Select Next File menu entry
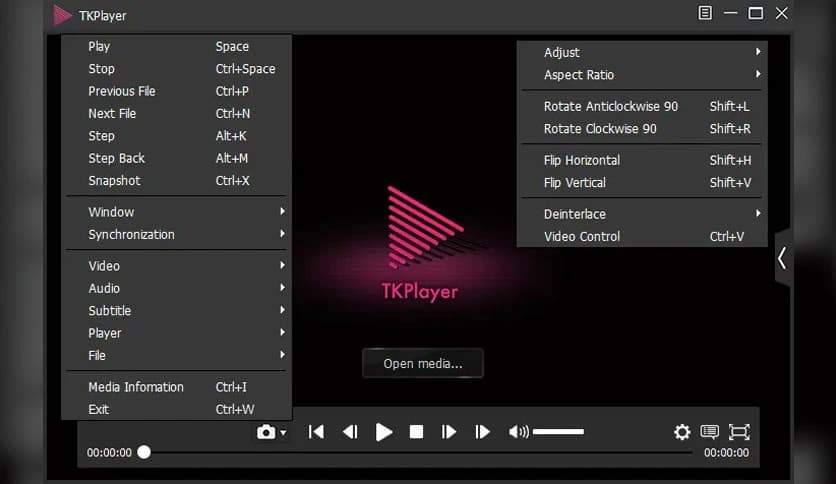The width and height of the screenshot is (836, 484). (176, 114)
